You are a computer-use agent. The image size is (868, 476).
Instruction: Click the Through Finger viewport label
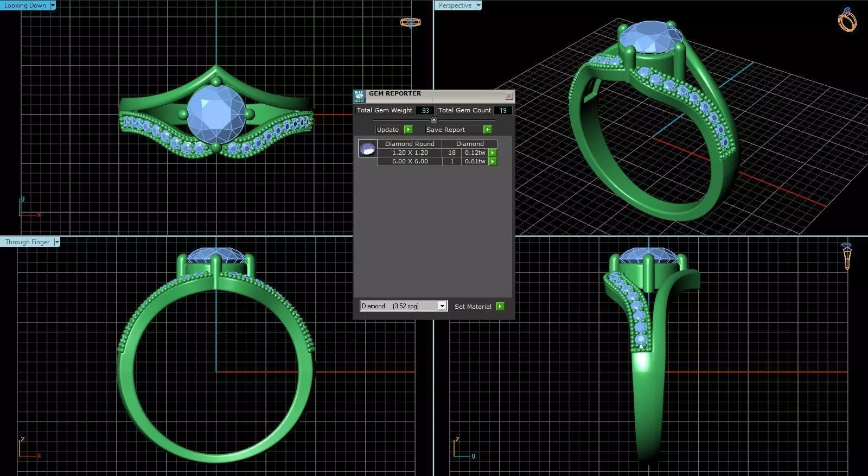(27, 242)
